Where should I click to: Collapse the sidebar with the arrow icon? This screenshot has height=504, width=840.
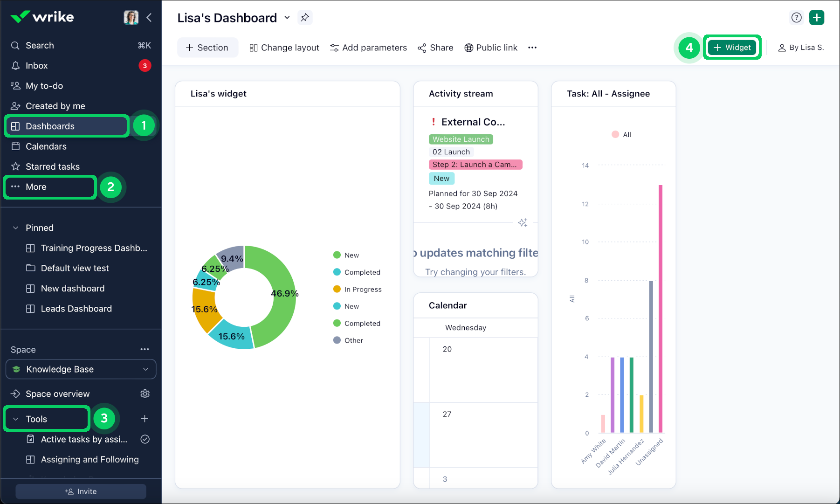tap(149, 18)
